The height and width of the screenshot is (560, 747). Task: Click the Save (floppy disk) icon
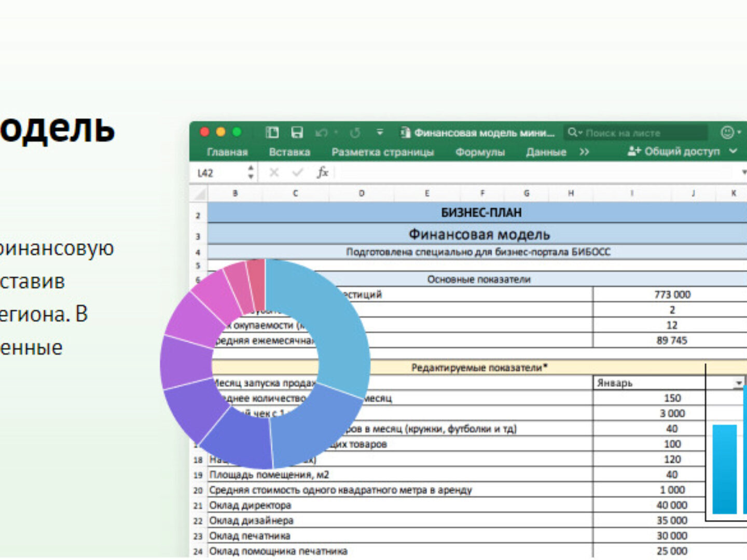[x=297, y=133]
